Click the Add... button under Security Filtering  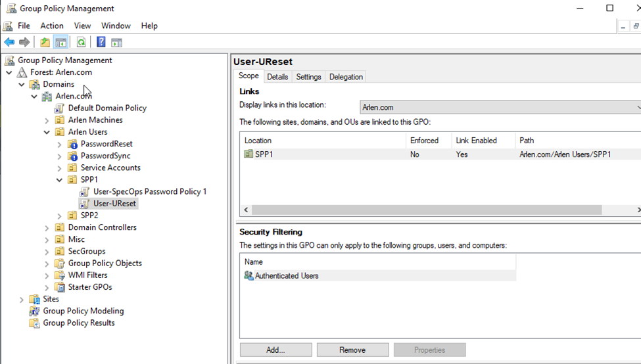click(x=276, y=350)
